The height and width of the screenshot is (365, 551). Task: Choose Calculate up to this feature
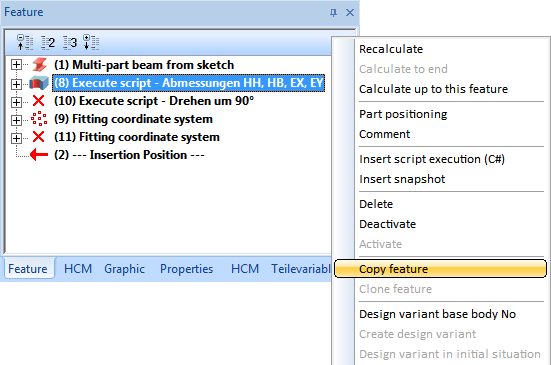tap(433, 89)
